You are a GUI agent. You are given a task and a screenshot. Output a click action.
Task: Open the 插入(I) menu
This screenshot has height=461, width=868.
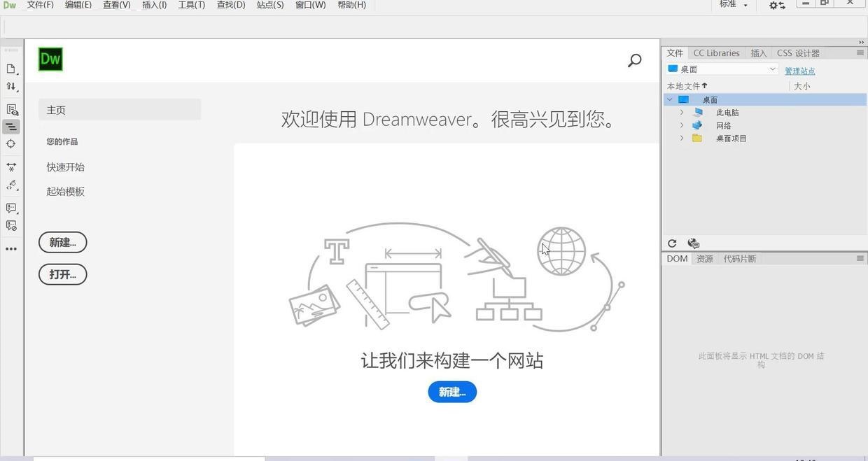click(x=153, y=5)
